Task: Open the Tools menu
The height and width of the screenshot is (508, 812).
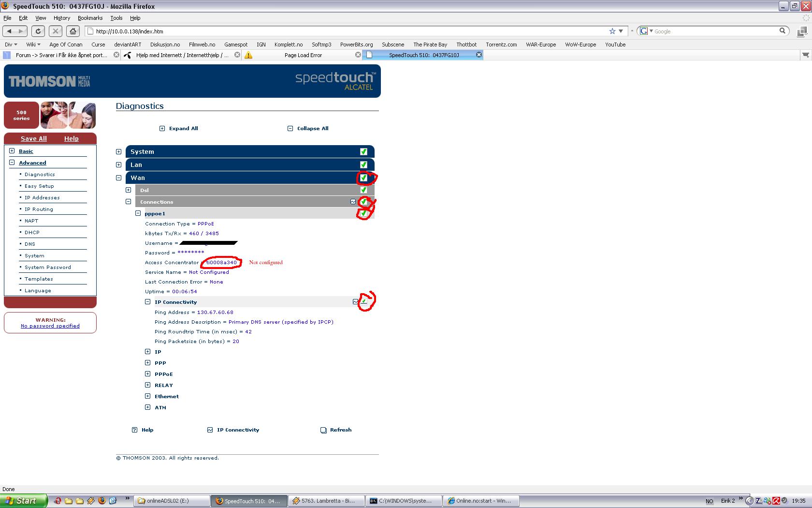Action: (x=116, y=18)
